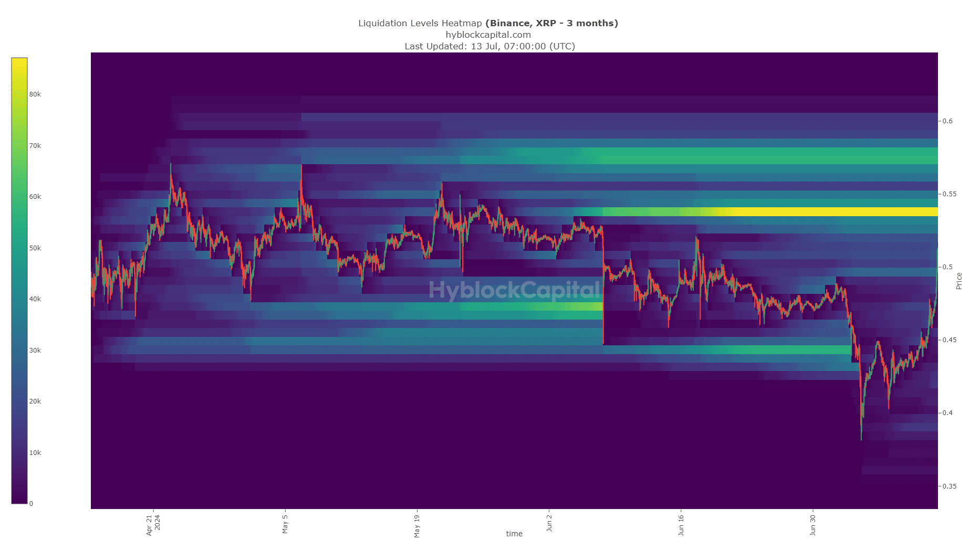Click the 0.6 price axis label
980x551 pixels.
coord(947,121)
